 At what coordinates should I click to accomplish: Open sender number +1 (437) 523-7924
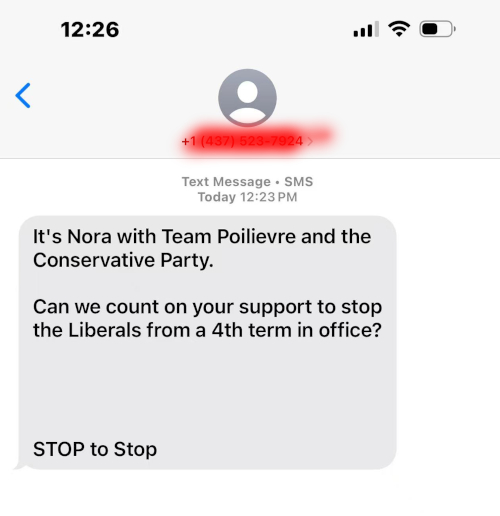(242, 141)
